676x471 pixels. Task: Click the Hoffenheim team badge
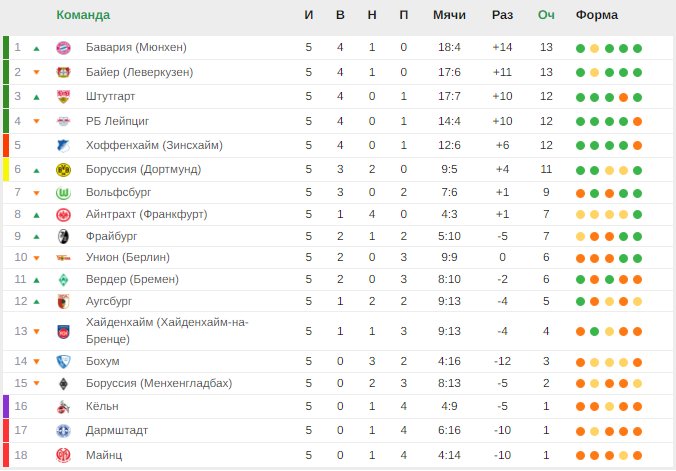tap(63, 146)
